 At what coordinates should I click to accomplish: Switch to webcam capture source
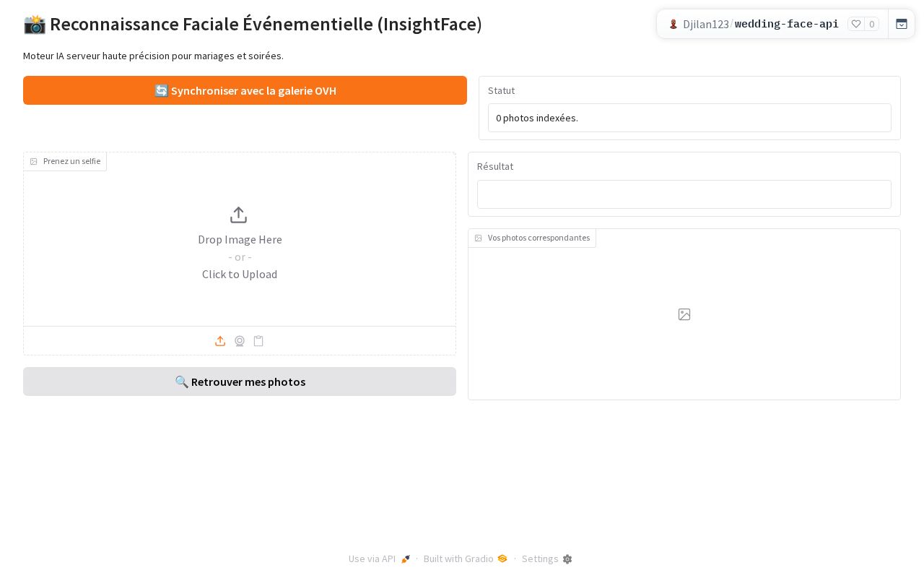pyautogui.click(x=240, y=341)
